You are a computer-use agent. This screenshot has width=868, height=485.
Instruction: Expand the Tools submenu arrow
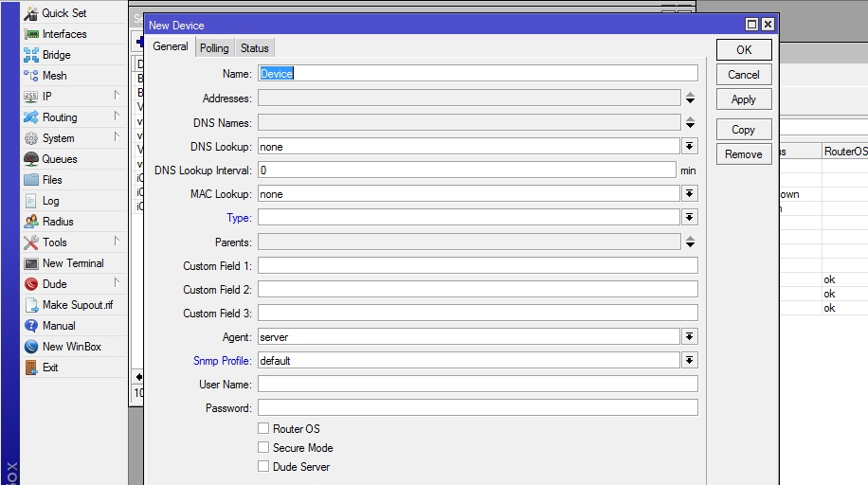point(117,241)
